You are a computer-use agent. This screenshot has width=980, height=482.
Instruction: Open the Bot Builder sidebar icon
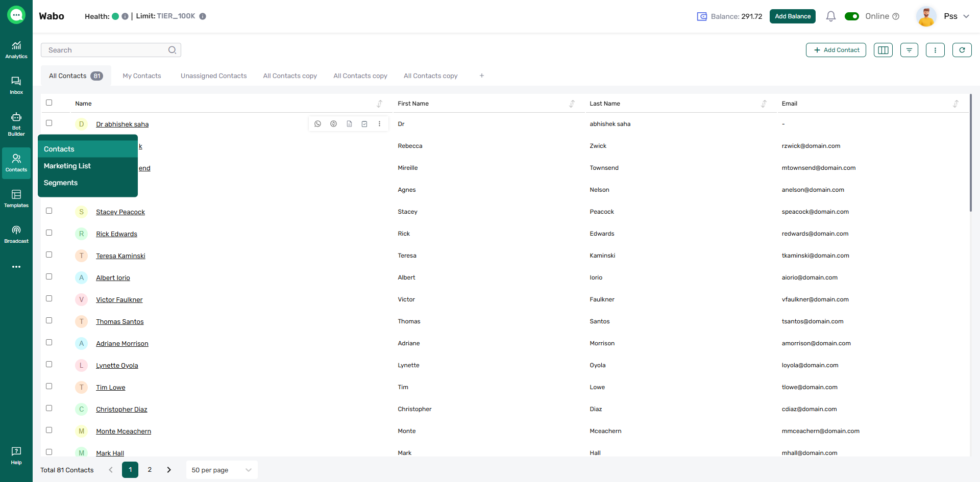pos(16,124)
